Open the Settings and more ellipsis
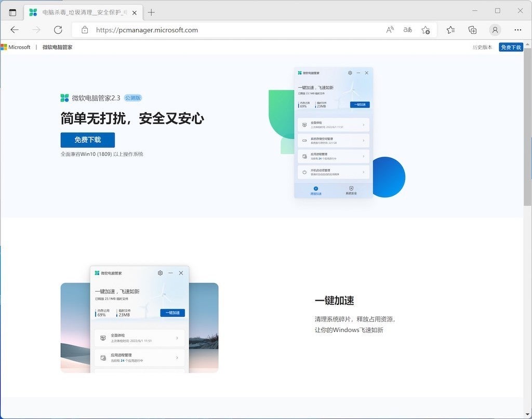532x419 pixels. (x=518, y=30)
